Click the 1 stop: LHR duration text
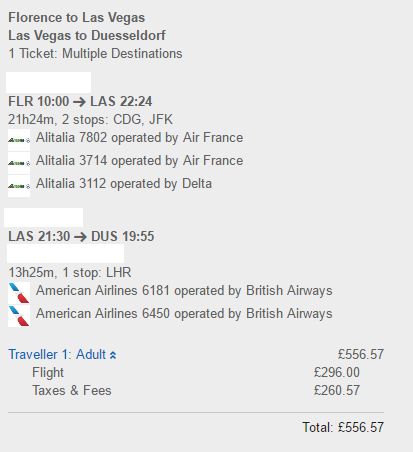Image resolution: width=413 pixels, height=452 pixels. (70, 272)
